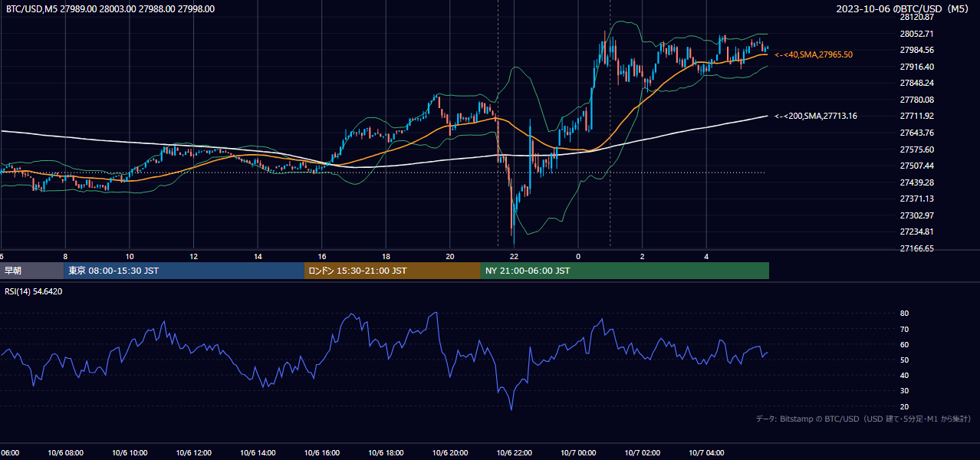
Task: Click hour label 12 under price chart
Action: [x=193, y=256]
